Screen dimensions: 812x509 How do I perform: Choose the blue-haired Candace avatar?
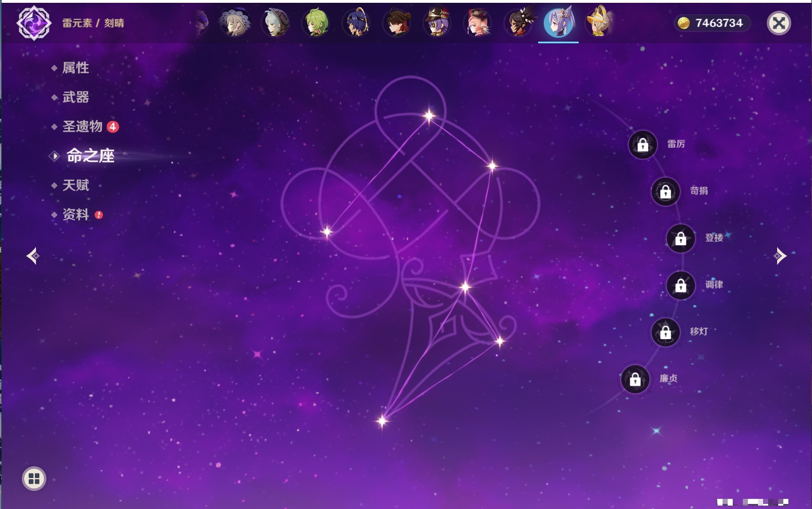(x=357, y=23)
